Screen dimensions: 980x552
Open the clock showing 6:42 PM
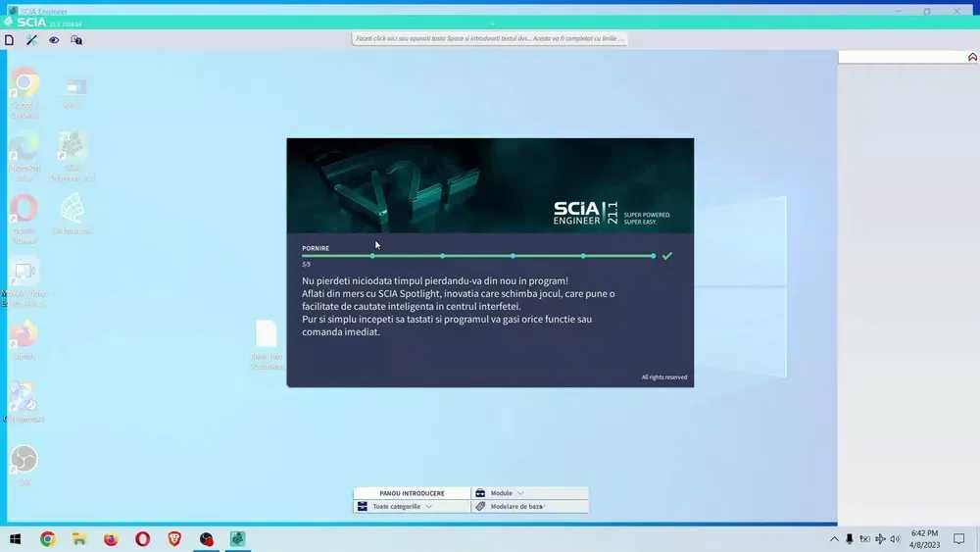[x=924, y=539]
